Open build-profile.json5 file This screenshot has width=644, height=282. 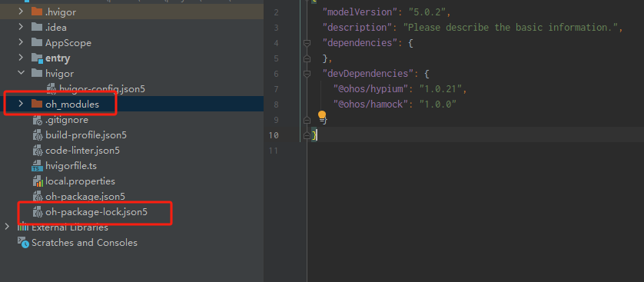86,135
